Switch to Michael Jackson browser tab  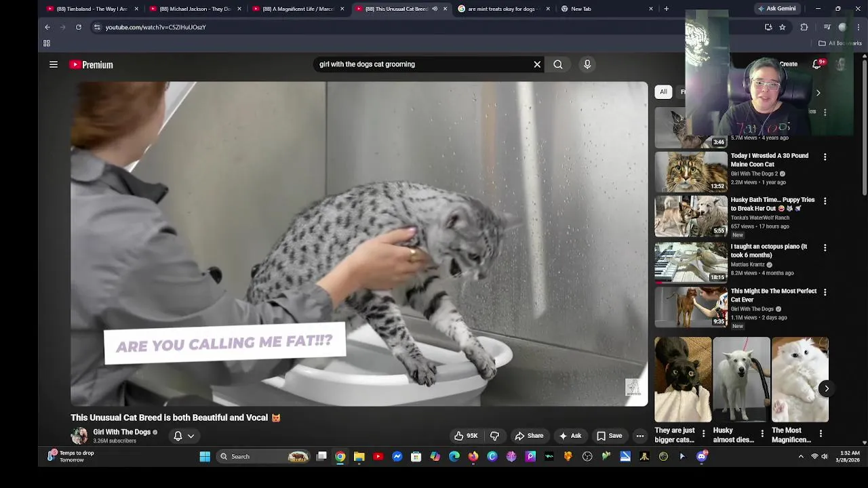click(195, 9)
